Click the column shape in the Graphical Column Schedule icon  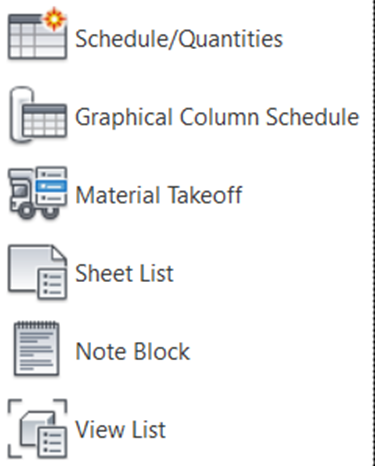[19, 114]
